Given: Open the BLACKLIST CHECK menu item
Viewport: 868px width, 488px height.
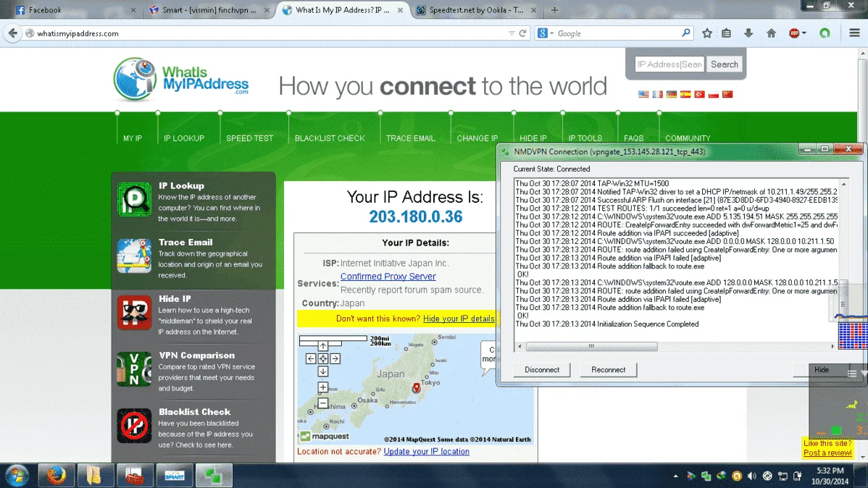Looking at the screenshot, I should click(330, 138).
